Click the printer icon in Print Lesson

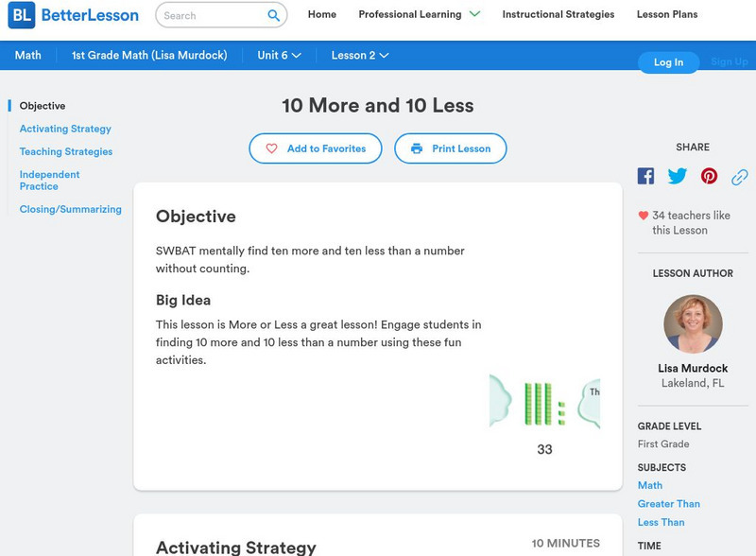tap(417, 148)
